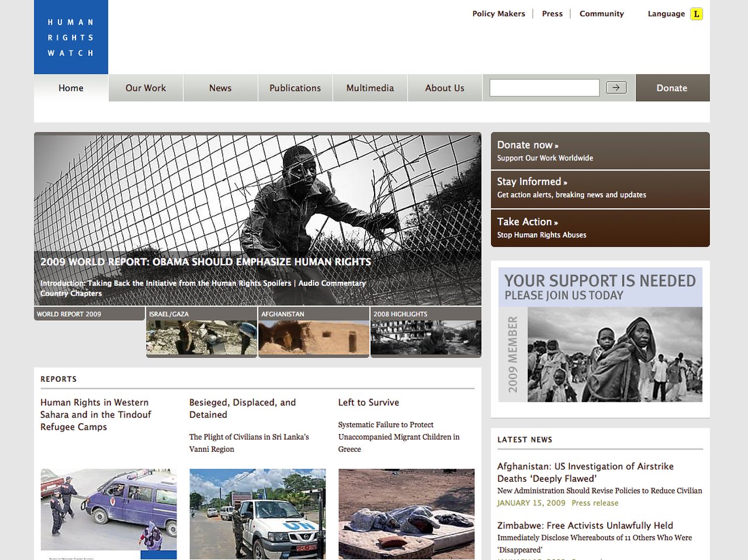Click inside the search input field
This screenshot has width=748, height=560.
coord(543,87)
